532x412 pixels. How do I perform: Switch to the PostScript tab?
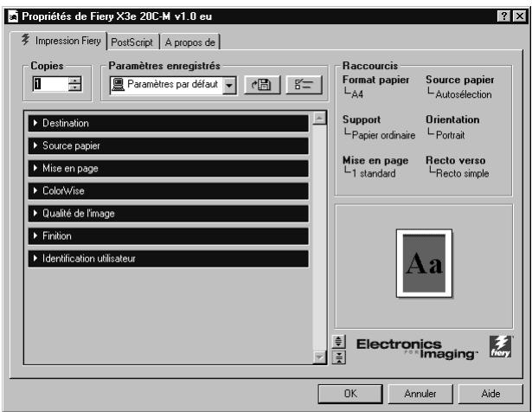[x=132, y=42]
